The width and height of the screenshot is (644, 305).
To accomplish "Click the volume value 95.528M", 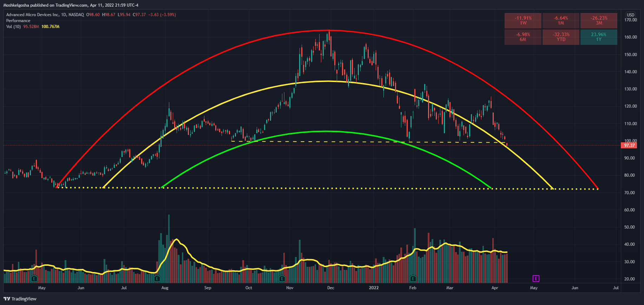I will tap(31, 27).
